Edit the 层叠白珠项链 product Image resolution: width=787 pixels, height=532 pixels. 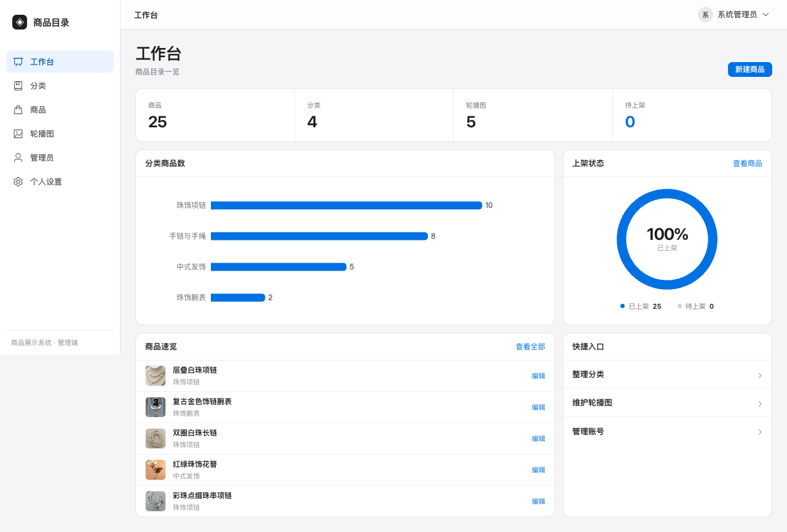coord(538,376)
